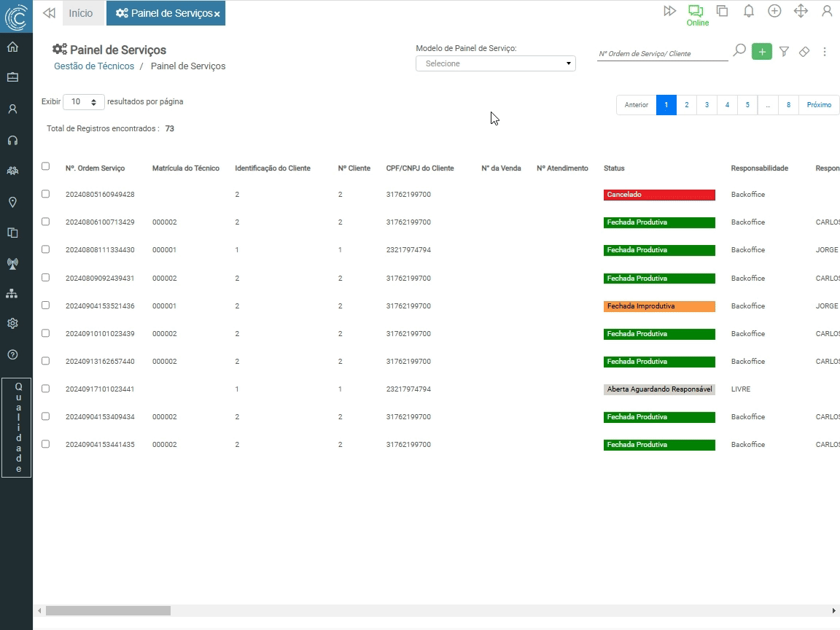840x630 pixels.
Task: Open the map location pin sidebar icon
Action: [12, 202]
